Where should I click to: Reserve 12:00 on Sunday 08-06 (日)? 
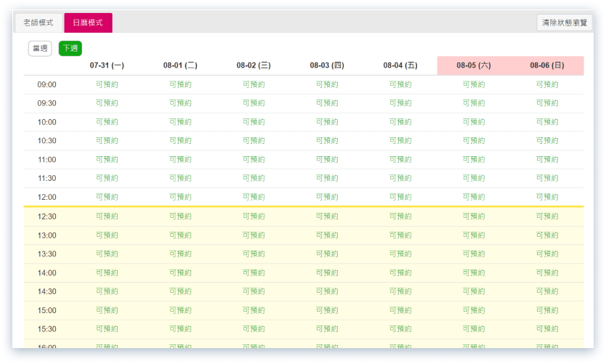click(547, 197)
